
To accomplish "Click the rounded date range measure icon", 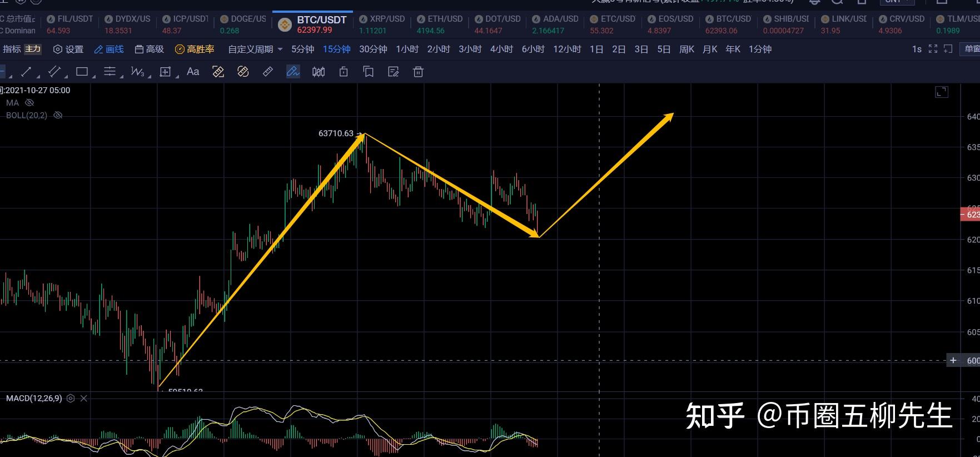I will coord(243,72).
